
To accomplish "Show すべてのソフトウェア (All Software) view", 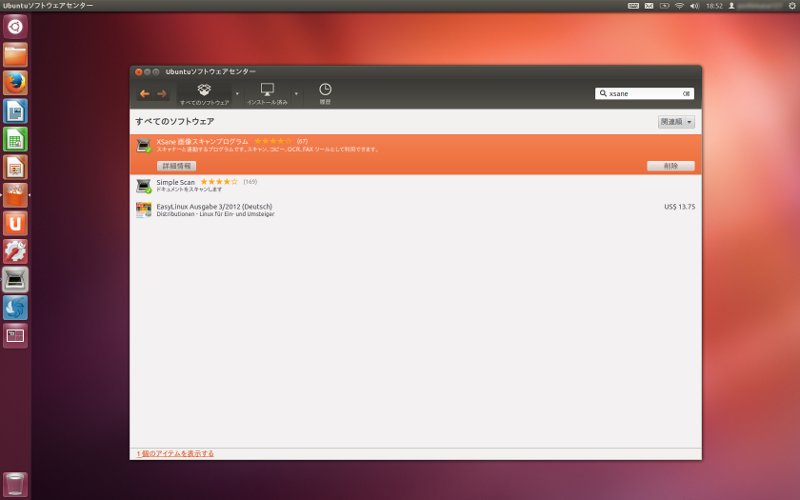I will tap(204, 94).
